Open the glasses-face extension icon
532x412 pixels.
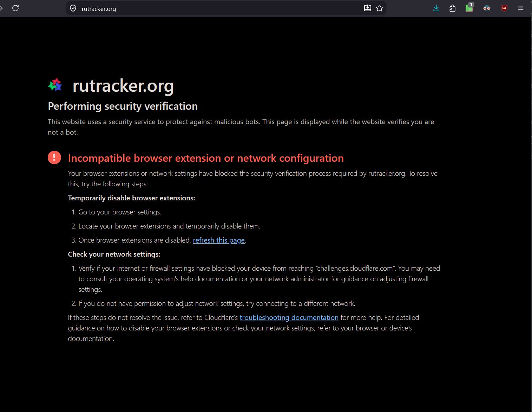coord(487,8)
